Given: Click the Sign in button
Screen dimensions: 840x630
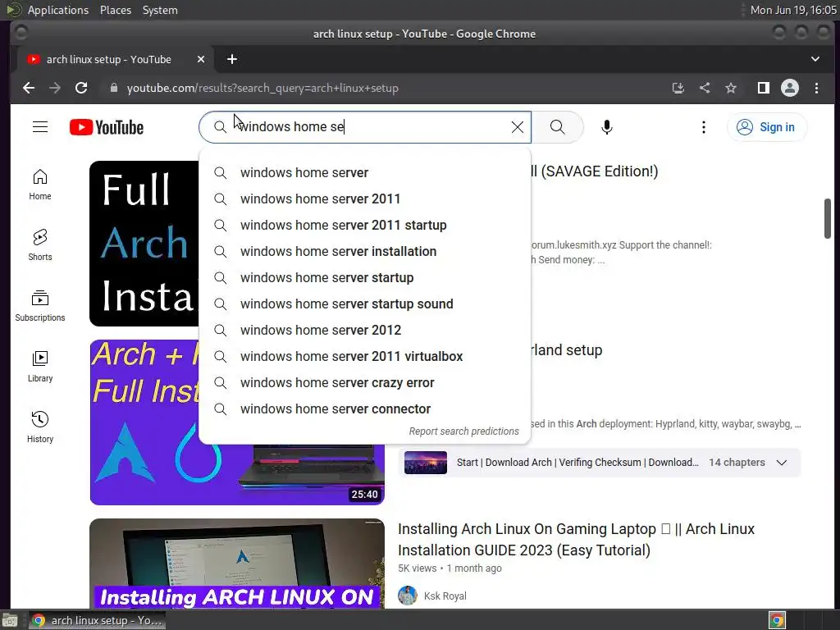Looking at the screenshot, I should point(767,127).
